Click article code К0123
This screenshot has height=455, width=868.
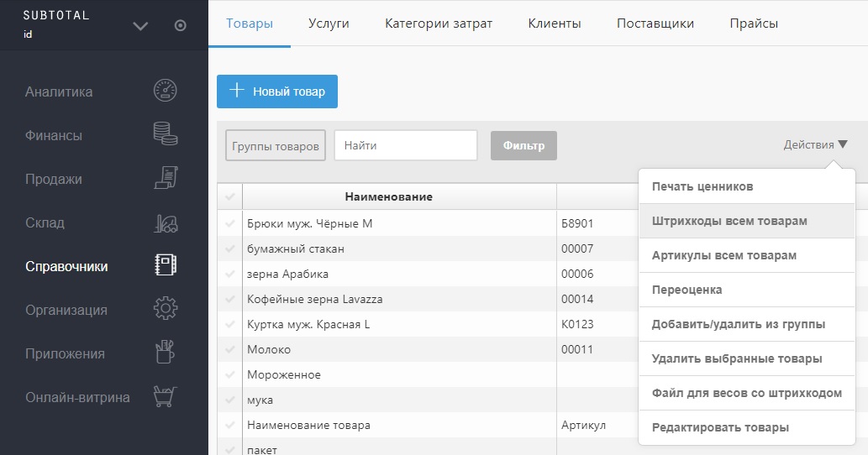click(x=577, y=325)
